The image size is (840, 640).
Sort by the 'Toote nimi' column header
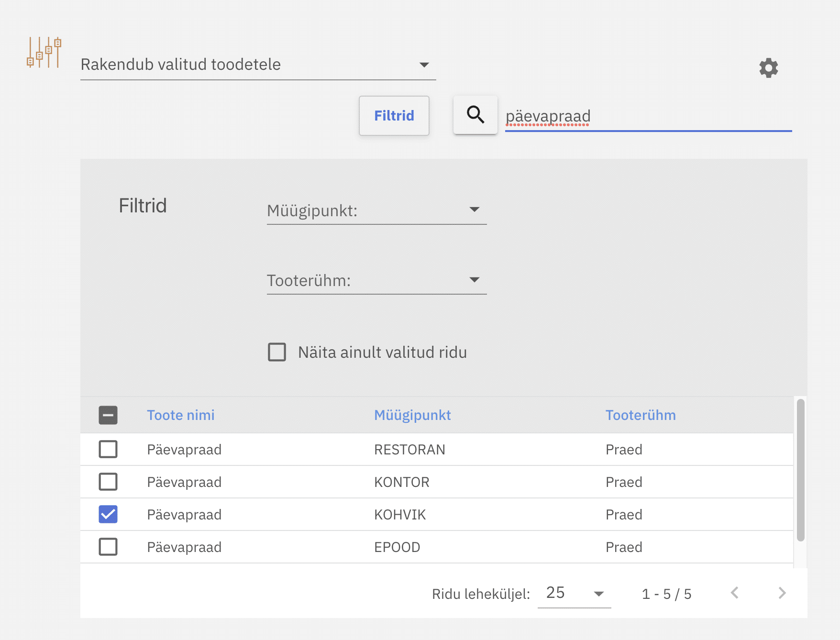click(x=180, y=415)
